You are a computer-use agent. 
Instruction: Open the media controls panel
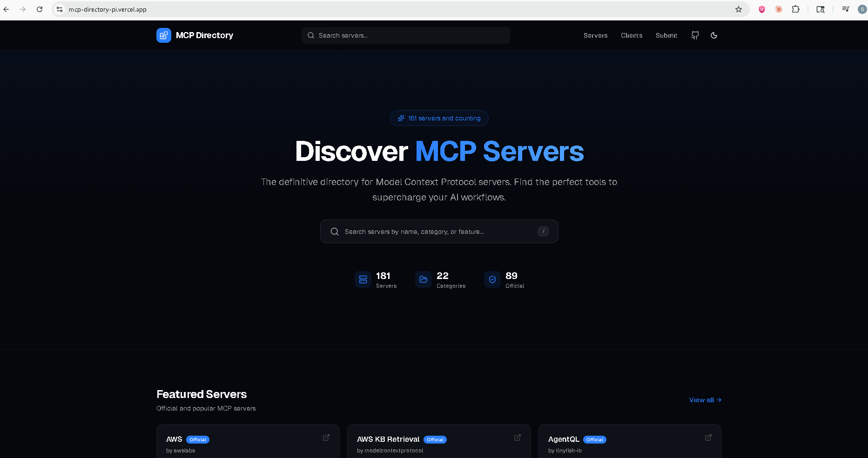click(846, 9)
